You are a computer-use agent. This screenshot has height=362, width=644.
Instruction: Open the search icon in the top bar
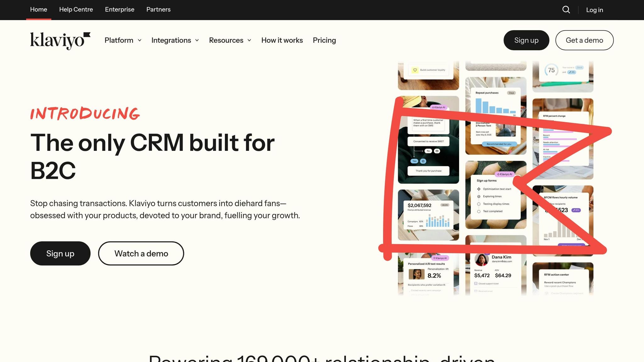pos(566,10)
